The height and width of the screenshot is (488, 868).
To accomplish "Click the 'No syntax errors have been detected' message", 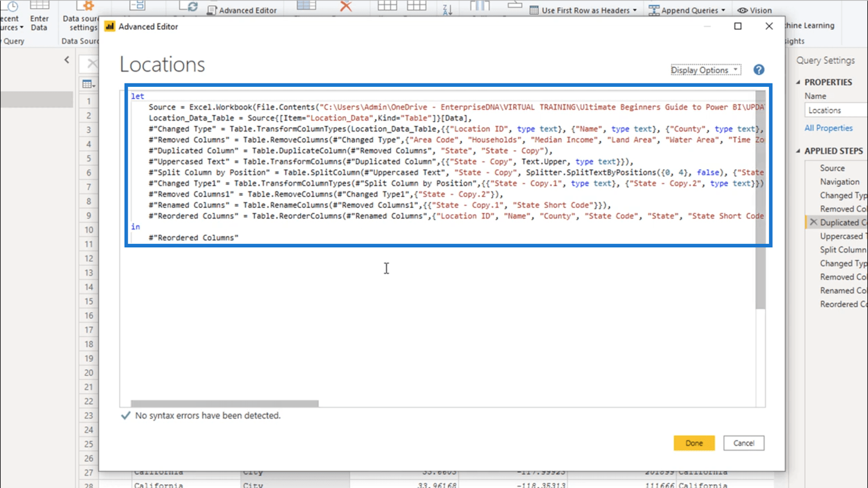I will tap(208, 415).
